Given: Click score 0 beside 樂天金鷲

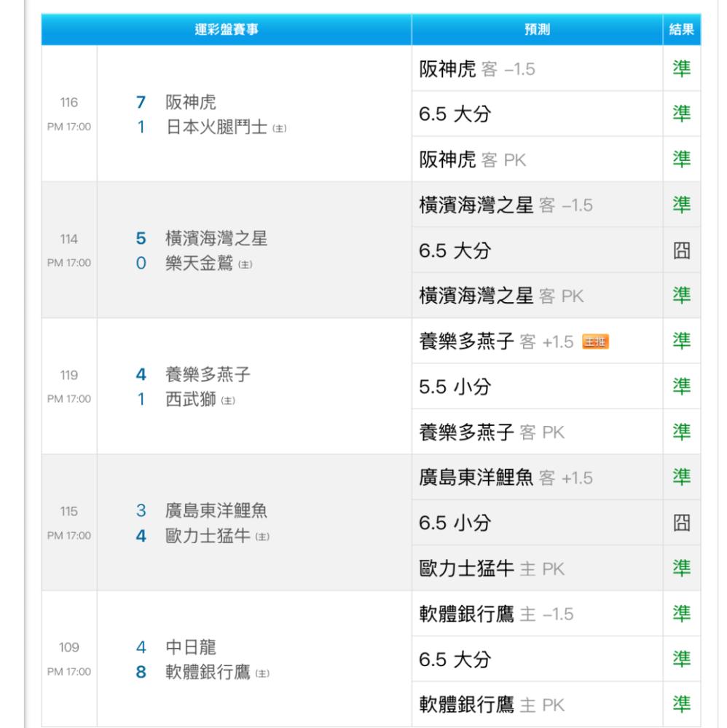Looking at the screenshot, I should tap(141, 264).
